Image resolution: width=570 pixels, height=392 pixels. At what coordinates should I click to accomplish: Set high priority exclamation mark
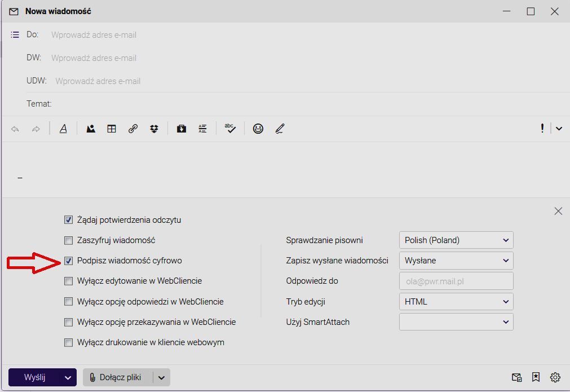[542, 128]
